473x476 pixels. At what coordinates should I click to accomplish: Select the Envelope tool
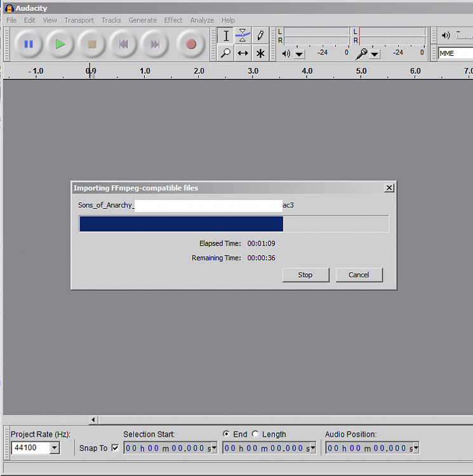pyautogui.click(x=243, y=36)
